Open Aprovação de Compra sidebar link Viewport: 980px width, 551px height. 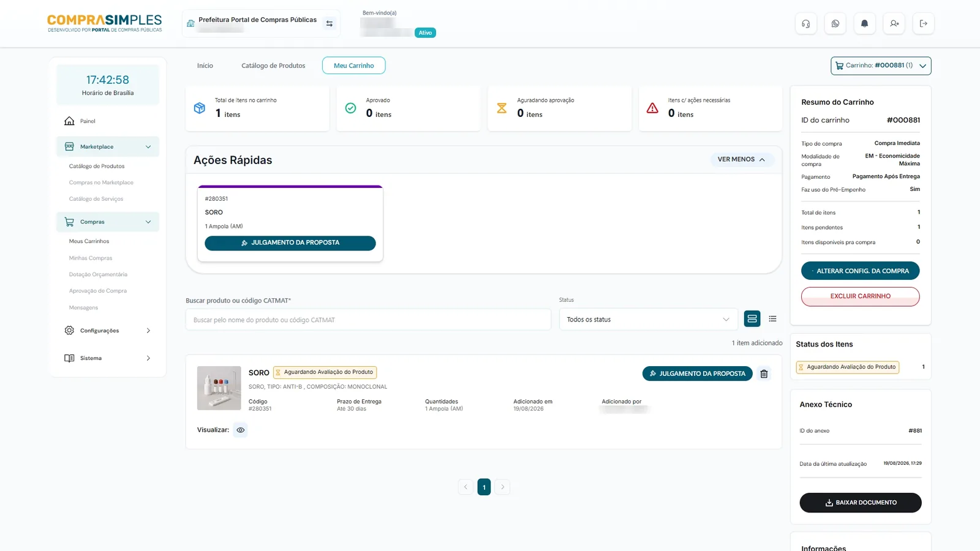98,291
